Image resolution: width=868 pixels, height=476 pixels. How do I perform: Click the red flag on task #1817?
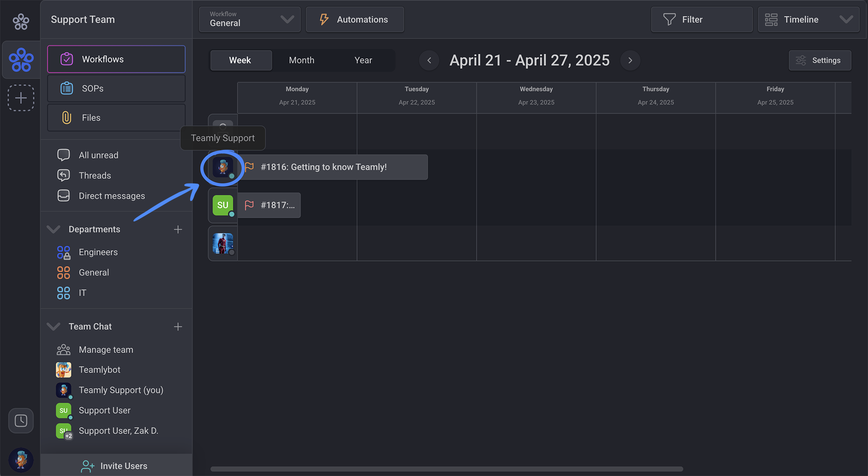click(x=249, y=205)
